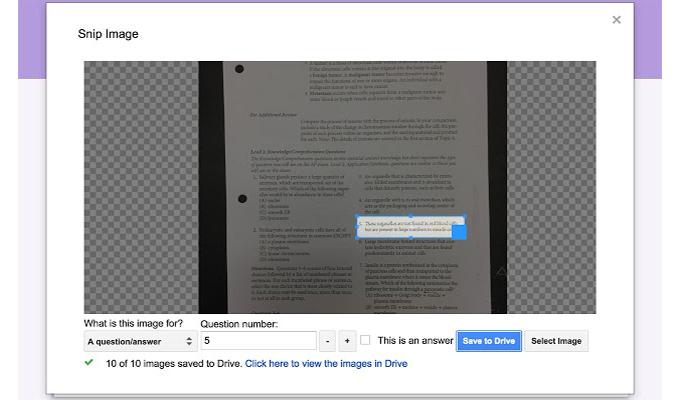Focus the Question number input field
Viewport: 680px width, 400px height.
tap(258, 341)
